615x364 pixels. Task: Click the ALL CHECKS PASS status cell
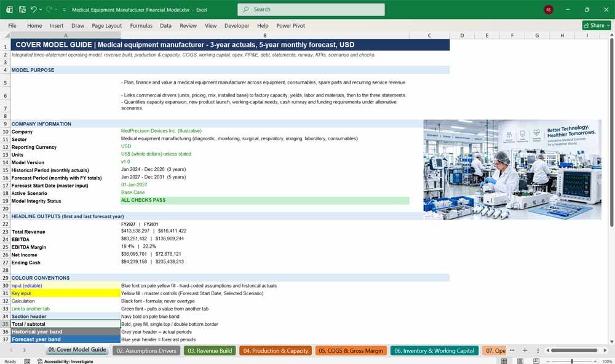[264, 200]
